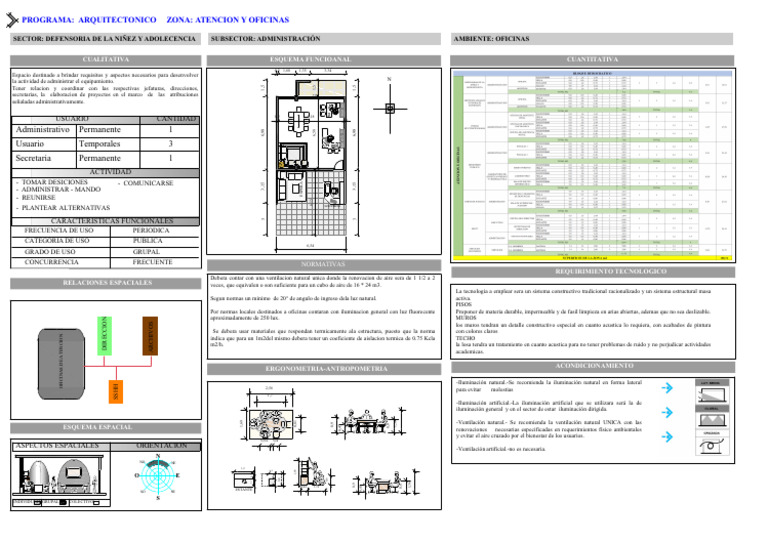Image resolution: width=768 pixels, height=543 pixels.
Task: Click the Secretaria table cell
Action: point(43,158)
